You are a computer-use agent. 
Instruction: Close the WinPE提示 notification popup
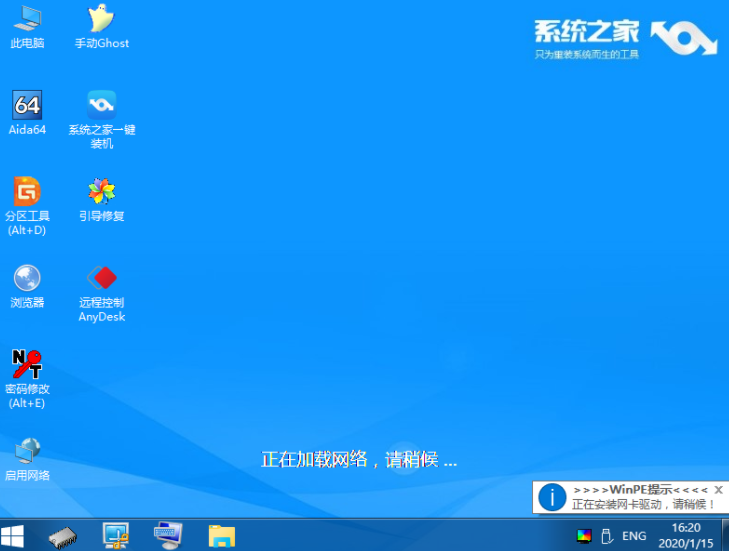pyautogui.click(x=718, y=490)
